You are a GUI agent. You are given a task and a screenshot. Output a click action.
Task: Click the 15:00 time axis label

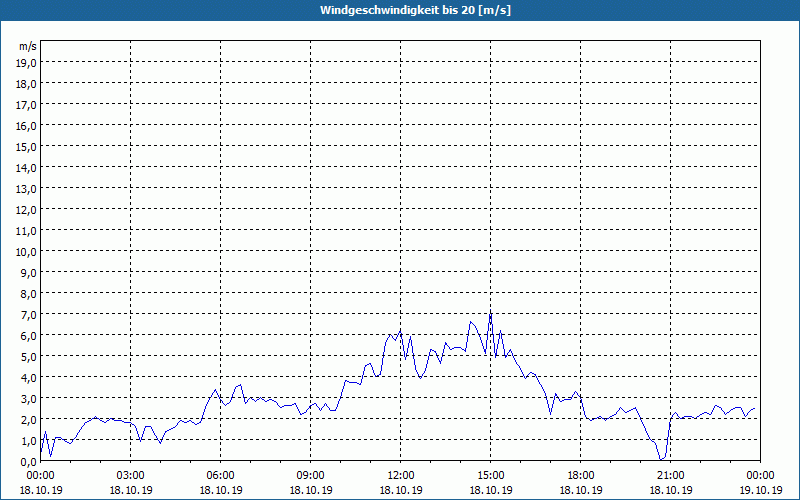pos(491,476)
